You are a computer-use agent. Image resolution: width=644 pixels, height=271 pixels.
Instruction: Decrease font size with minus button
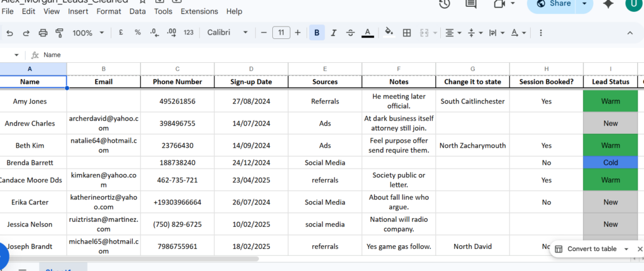point(264,33)
